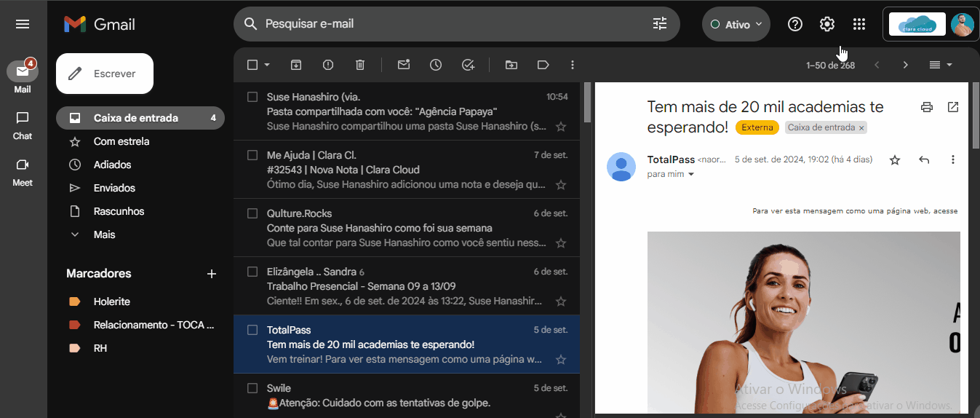The height and width of the screenshot is (418, 980).
Task: Open Caixa de entrada folder
Action: (140, 118)
